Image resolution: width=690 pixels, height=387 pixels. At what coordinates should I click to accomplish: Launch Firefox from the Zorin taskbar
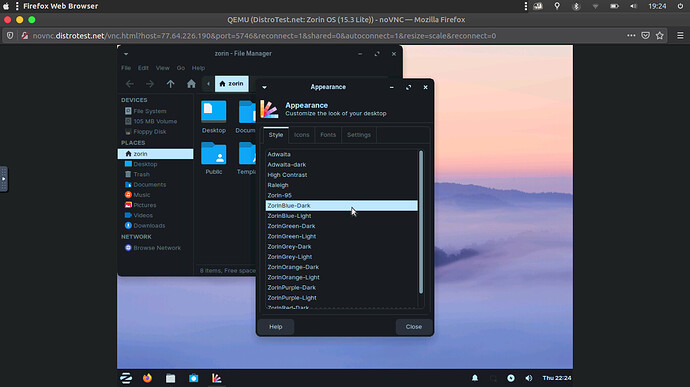pos(147,378)
